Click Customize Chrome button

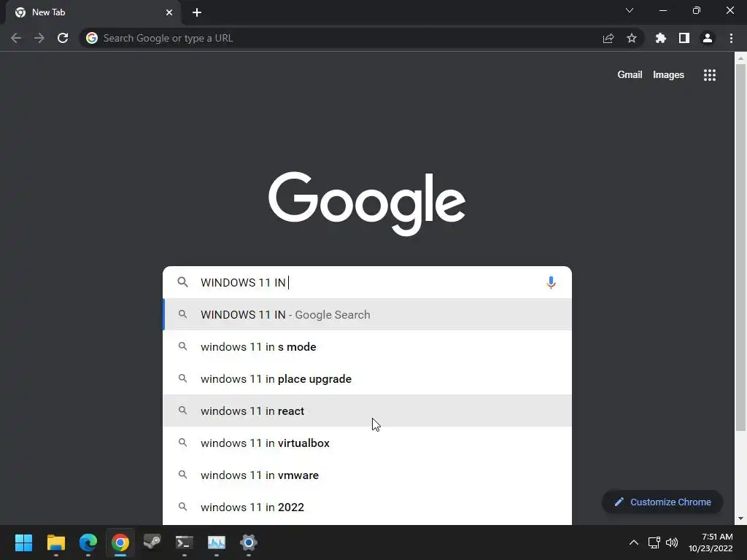pos(662,502)
